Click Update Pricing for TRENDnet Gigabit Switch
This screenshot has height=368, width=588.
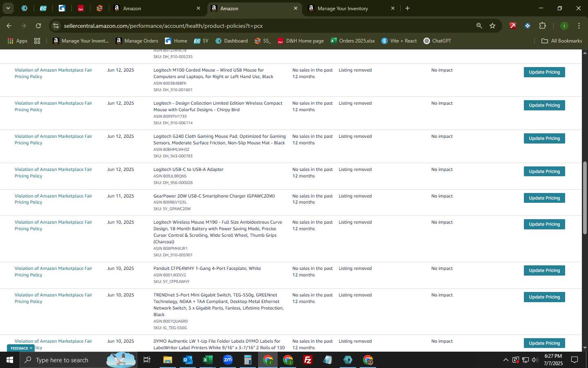click(x=544, y=297)
